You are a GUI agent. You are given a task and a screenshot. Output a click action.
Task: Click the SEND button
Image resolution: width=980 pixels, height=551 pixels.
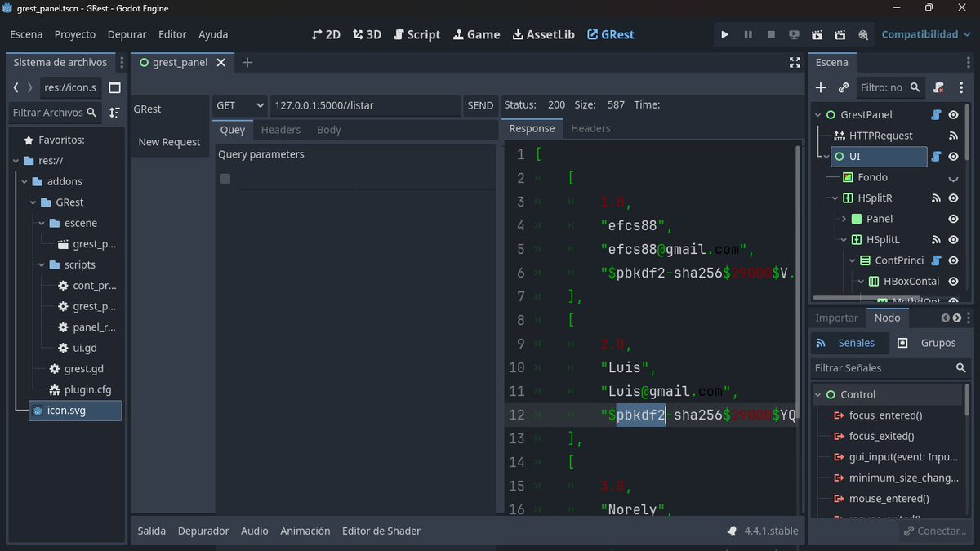(480, 105)
